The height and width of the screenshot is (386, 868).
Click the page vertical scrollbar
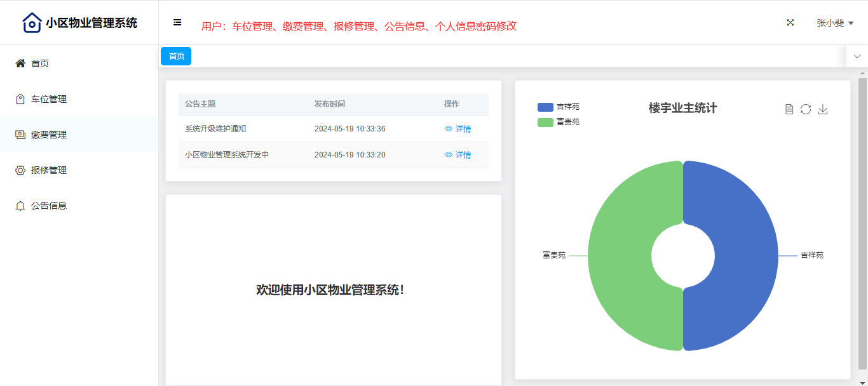point(862,222)
